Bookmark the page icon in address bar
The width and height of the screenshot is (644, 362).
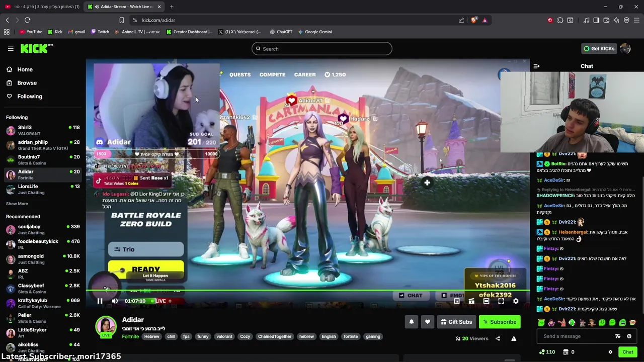click(x=122, y=20)
